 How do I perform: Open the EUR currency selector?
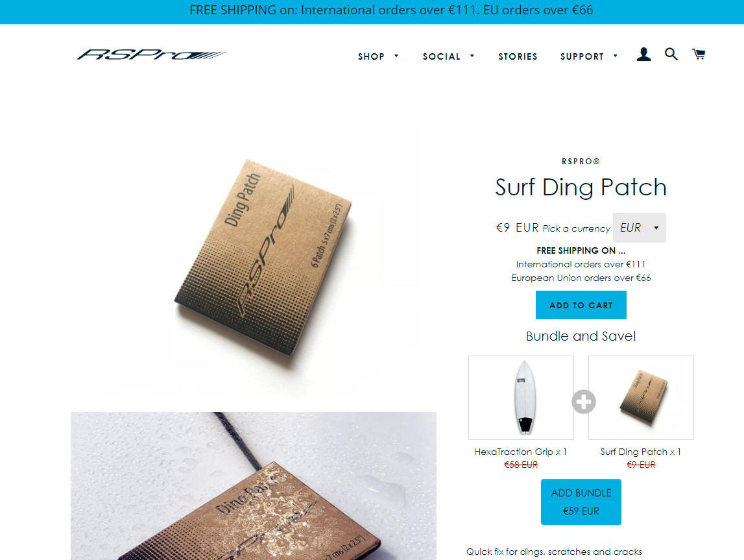point(639,228)
